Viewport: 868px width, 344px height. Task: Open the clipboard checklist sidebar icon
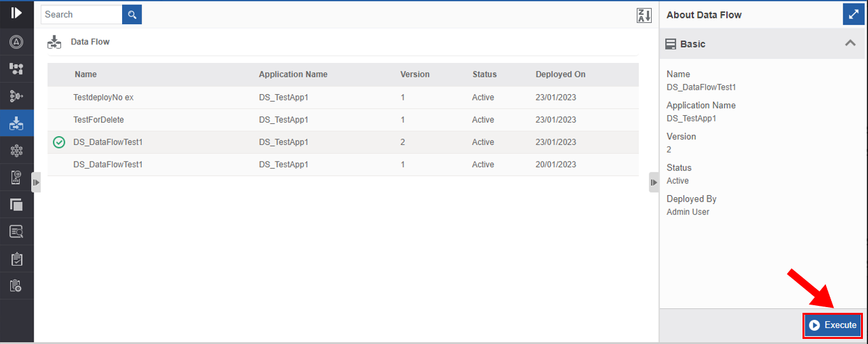(17, 259)
